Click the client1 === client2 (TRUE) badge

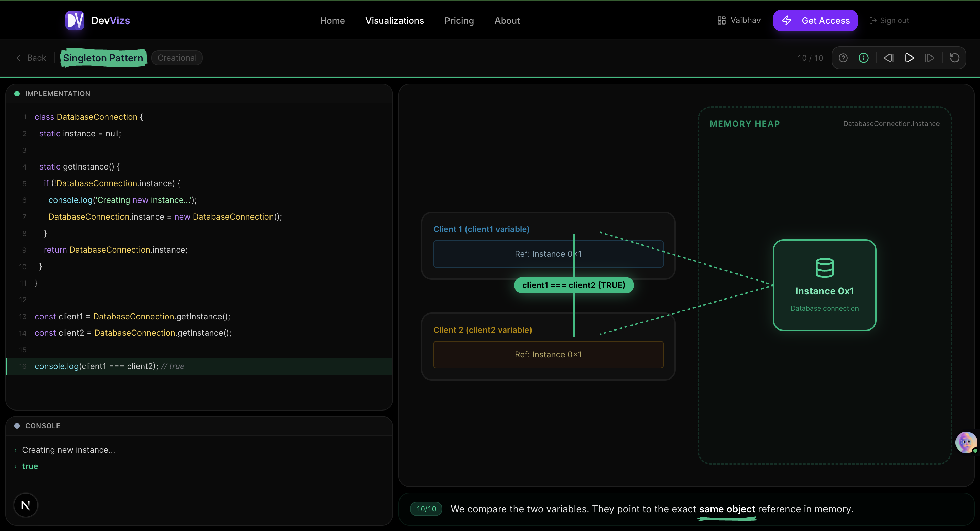pos(573,285)
